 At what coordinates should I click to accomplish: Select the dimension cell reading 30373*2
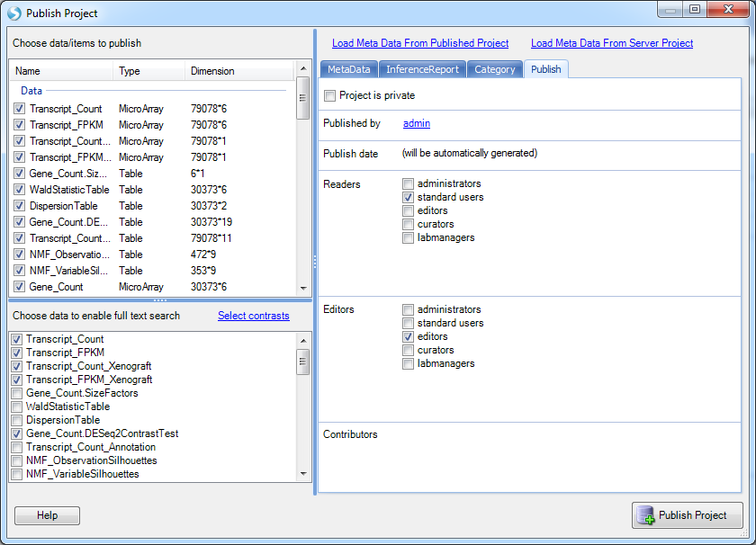click(209, 206)
